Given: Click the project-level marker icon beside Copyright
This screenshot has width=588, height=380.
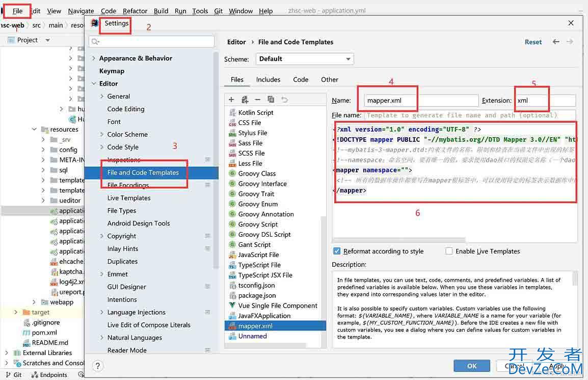Looking at the screenshot, I should (x=208, y=236).
